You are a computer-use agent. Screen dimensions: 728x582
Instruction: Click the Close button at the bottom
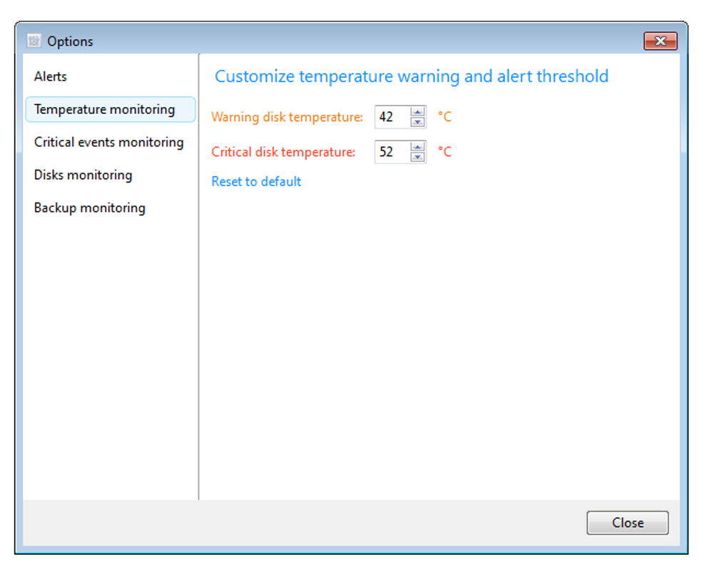627,523
